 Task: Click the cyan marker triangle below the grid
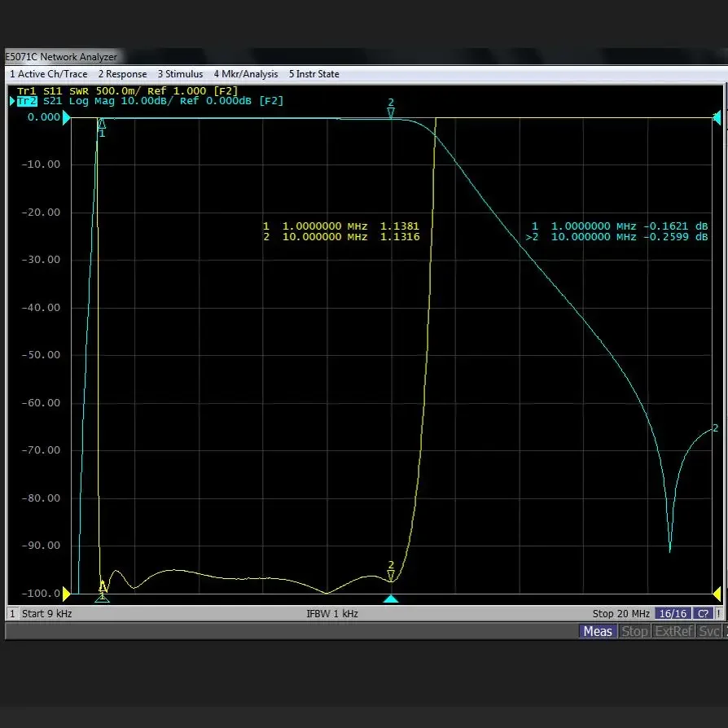pyautogui.click(x=391, y=599)
